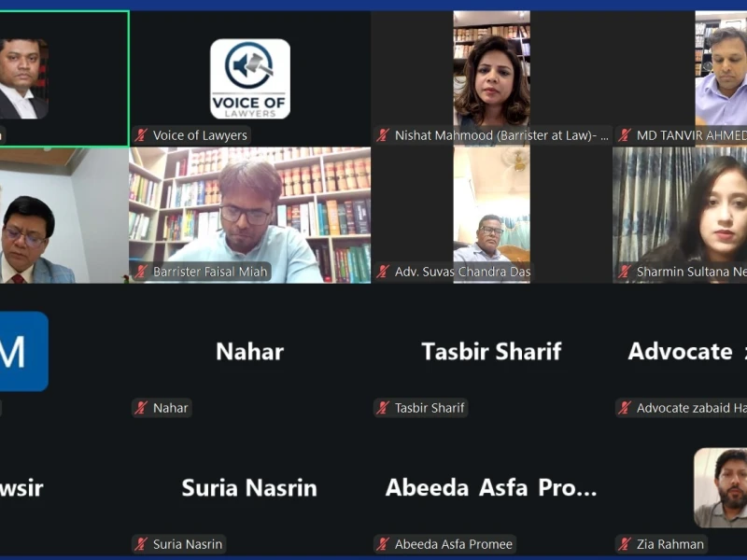Click the blue M avatar tile

click(22, 352)
